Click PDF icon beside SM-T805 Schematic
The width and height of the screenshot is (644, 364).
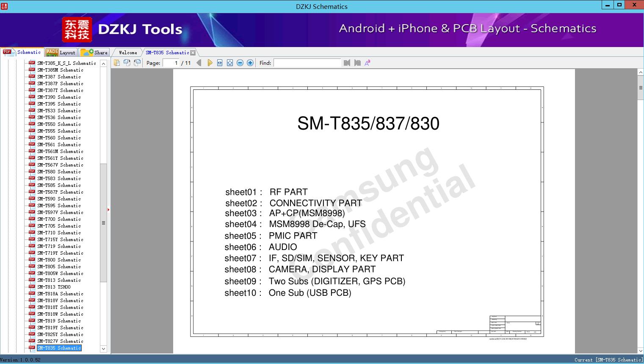(32, 266)
